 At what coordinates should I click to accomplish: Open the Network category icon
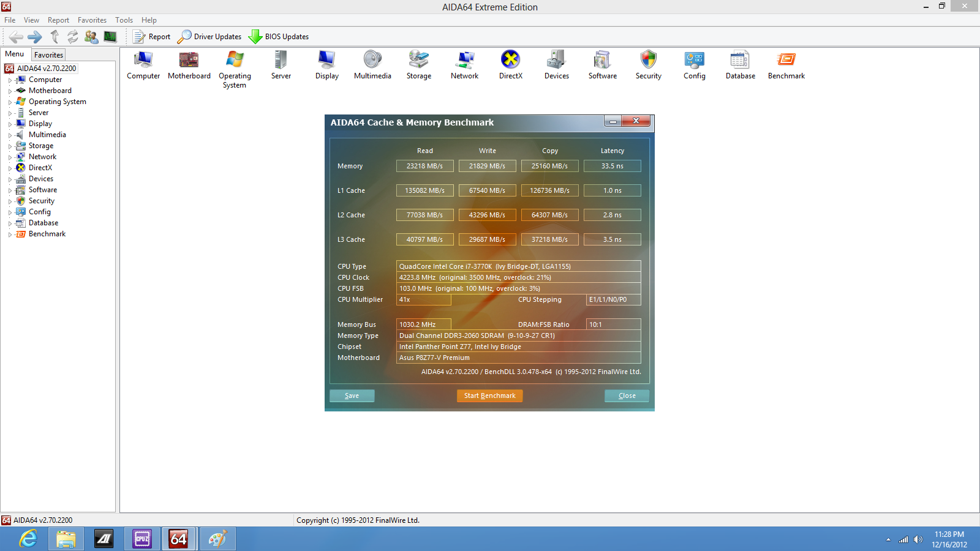tap(465, 66)
